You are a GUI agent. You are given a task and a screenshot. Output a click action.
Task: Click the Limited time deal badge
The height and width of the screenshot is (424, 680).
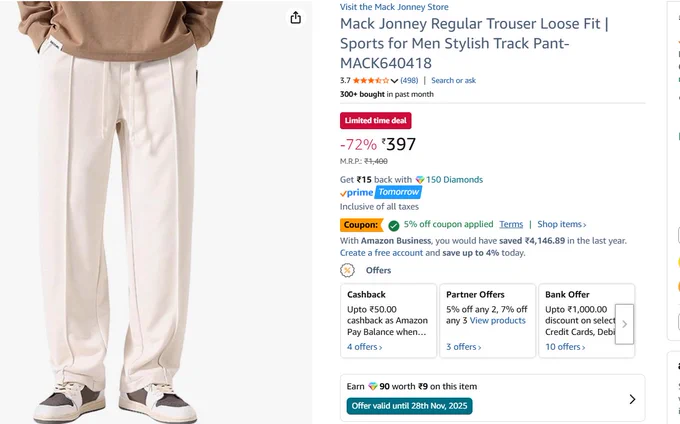point(376,121)
